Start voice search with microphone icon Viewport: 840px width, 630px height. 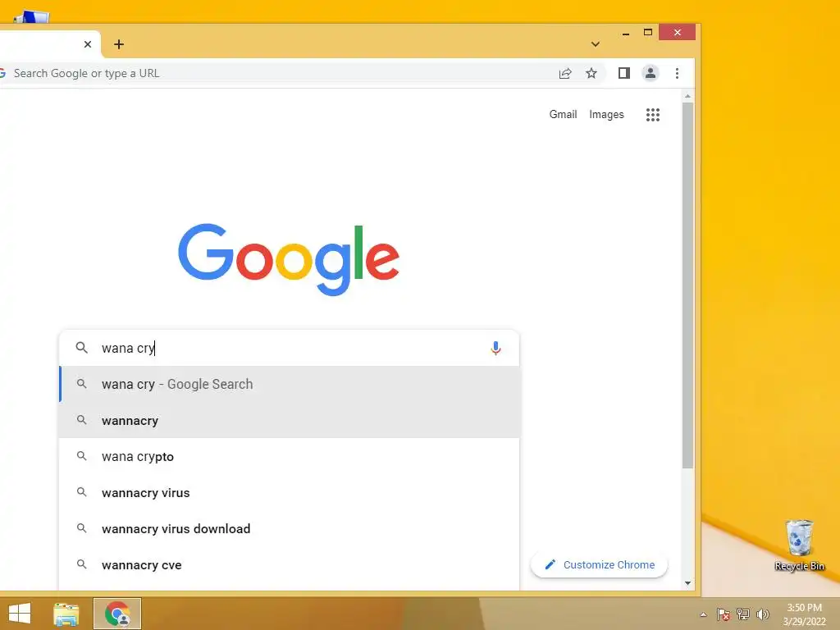tap(496, 348)
